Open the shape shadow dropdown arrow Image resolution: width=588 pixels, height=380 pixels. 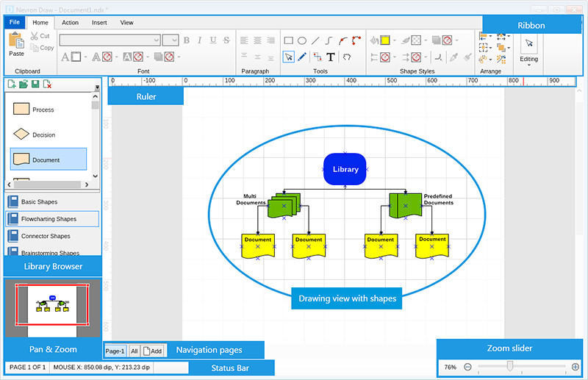click(x=456, y=40)
